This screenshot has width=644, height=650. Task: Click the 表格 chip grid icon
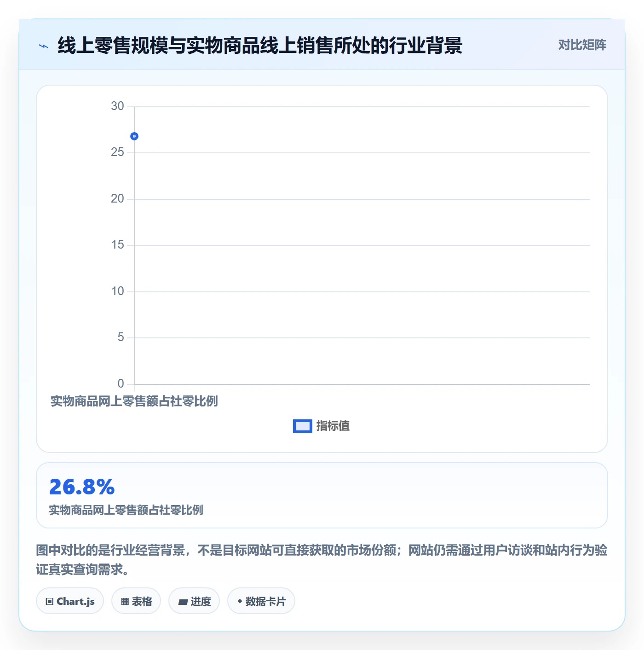(125, 601)
